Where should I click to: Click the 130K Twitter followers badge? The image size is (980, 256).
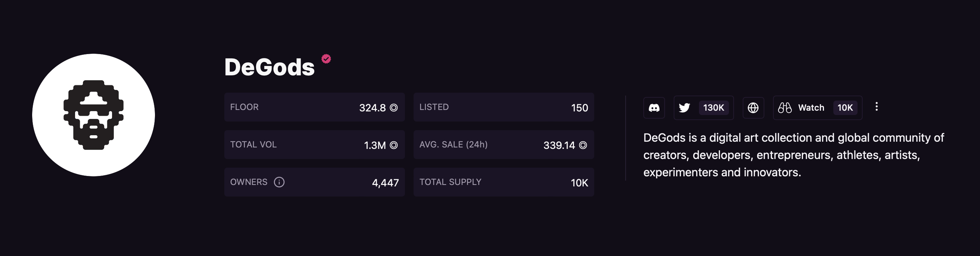(x=714, y=108)
